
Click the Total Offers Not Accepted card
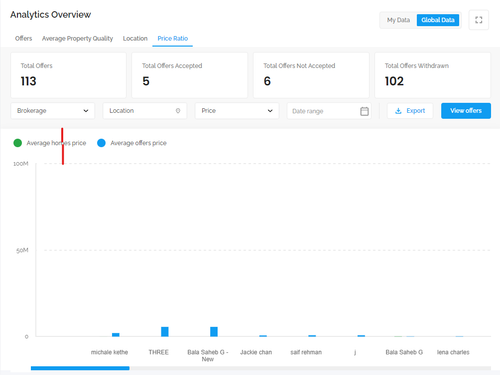(311, 75)
